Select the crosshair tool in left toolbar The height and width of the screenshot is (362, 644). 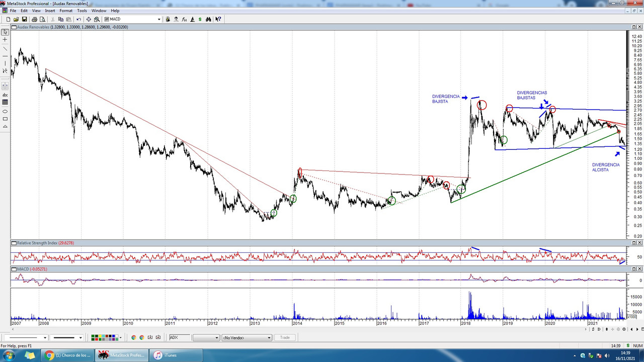[x=5, y=39]
